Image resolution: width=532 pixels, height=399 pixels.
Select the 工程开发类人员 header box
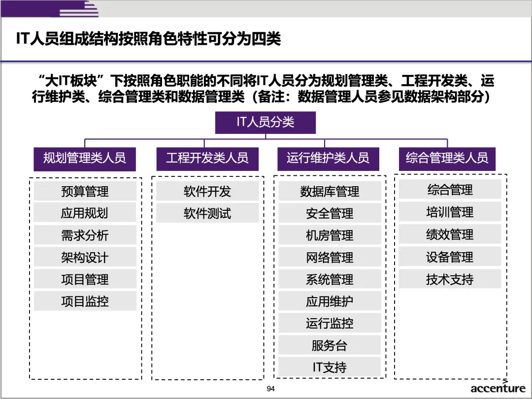click(207, 159)
